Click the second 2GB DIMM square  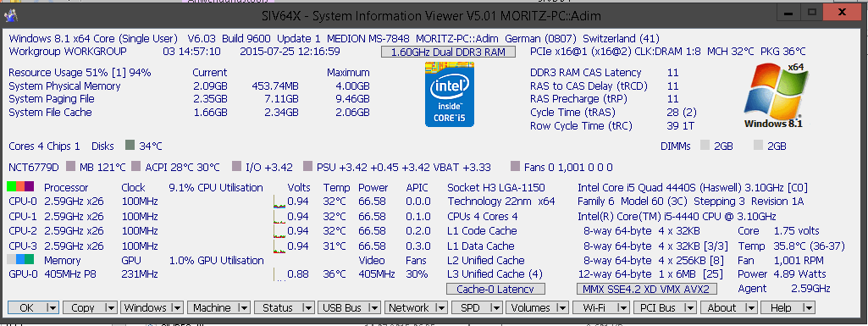coord(759,146)
